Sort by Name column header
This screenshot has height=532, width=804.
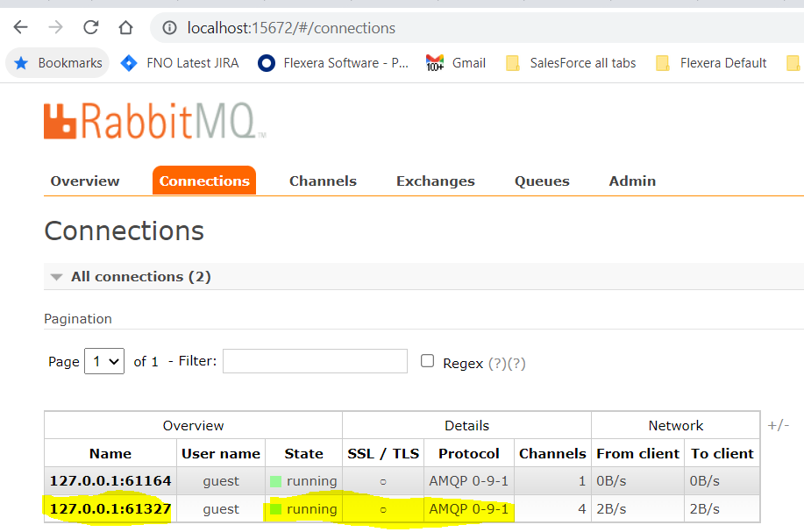click(x=110, y=454)
